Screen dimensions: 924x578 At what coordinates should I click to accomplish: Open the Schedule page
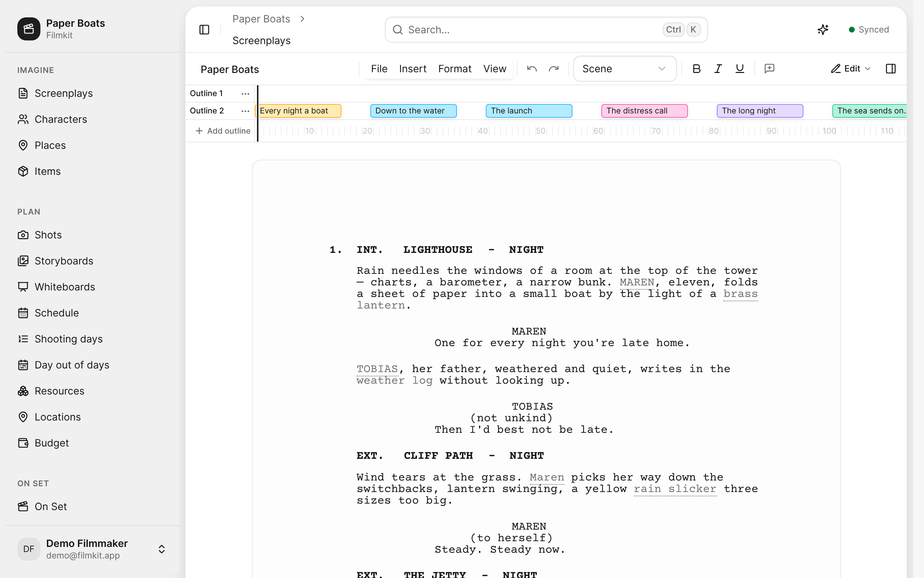[92, 313]
